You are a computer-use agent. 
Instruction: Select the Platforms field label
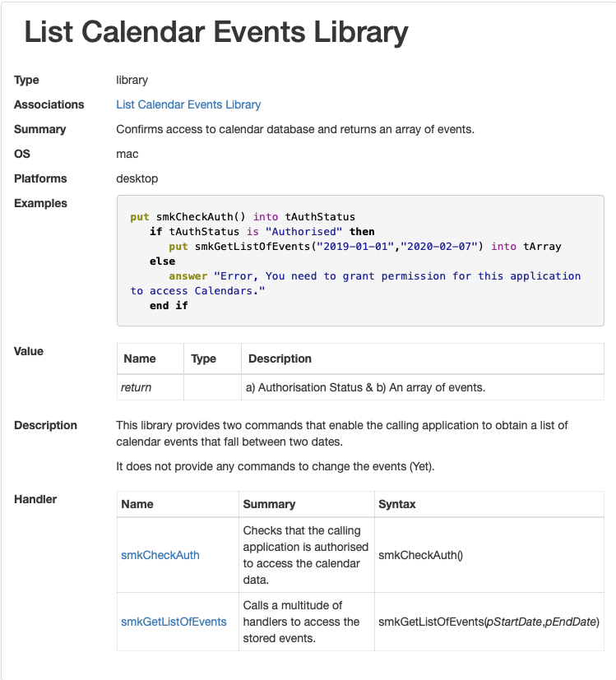coord(40,178)
